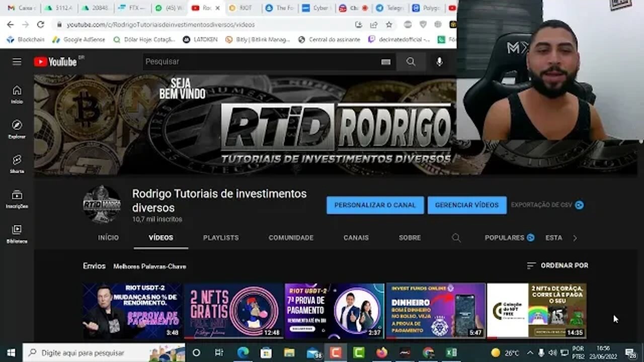This screenshot has height=362, width=644.
Task: Click EXPORTAÇÃO DE CSV link
Action: point(547,205)
